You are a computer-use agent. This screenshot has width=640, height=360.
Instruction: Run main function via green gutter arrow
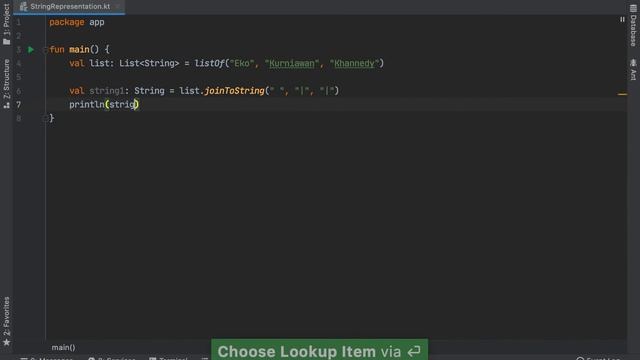tap(31, 50)
